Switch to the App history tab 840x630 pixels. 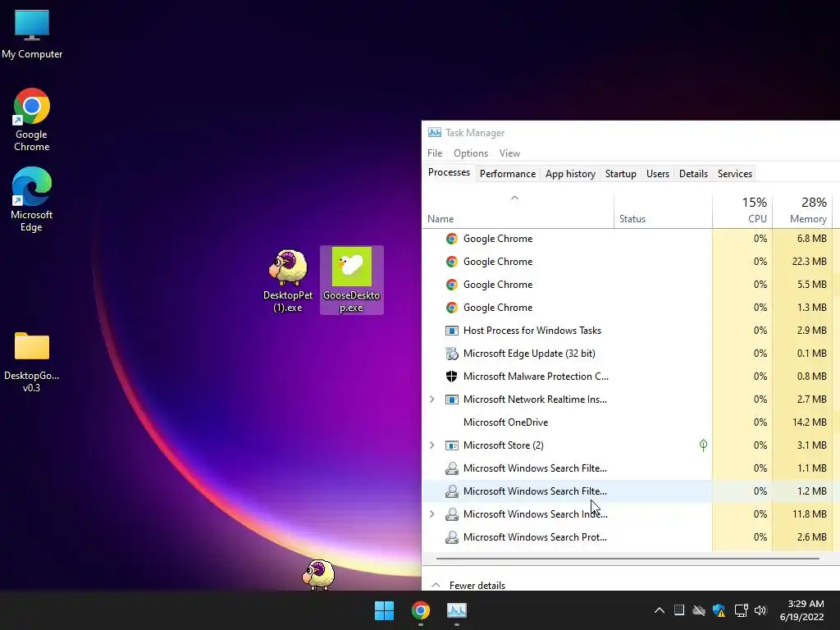click(x=570, y=174)
